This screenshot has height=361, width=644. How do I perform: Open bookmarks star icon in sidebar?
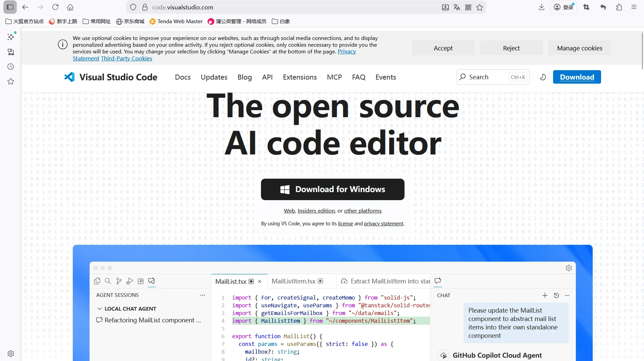(x=11, y=81)
